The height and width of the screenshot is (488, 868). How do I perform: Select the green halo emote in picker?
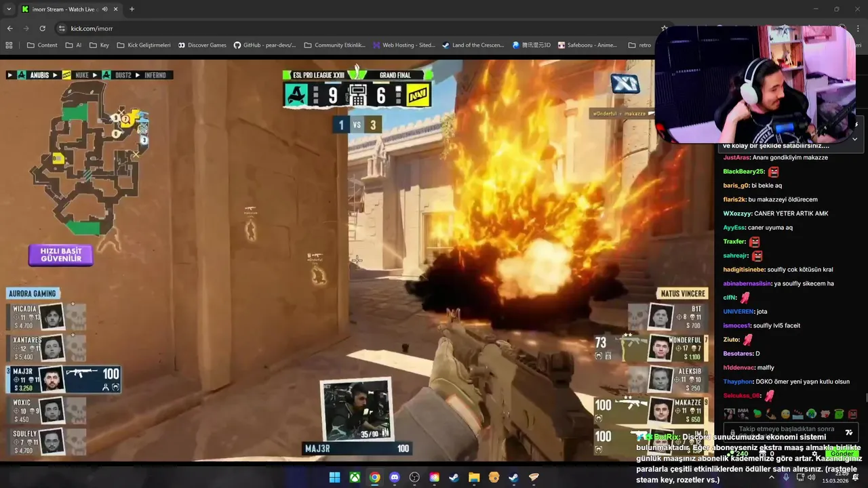(x=839, y=414)
